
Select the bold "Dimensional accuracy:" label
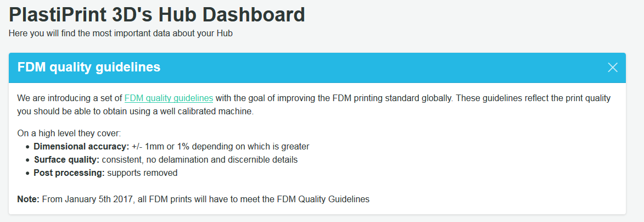point(81,147)
